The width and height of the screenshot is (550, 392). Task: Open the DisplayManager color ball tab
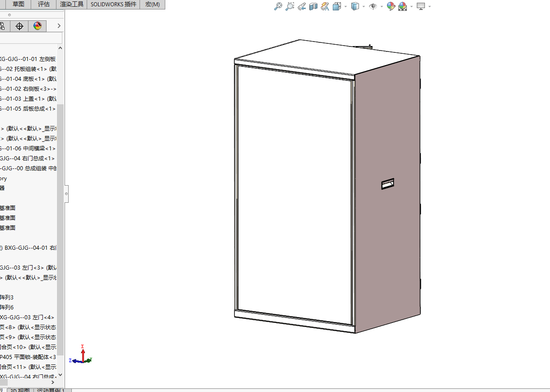click(x=37, y=26)
